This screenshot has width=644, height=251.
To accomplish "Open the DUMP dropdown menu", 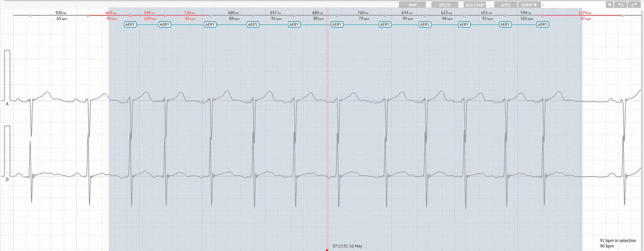I will pos(529,5).
